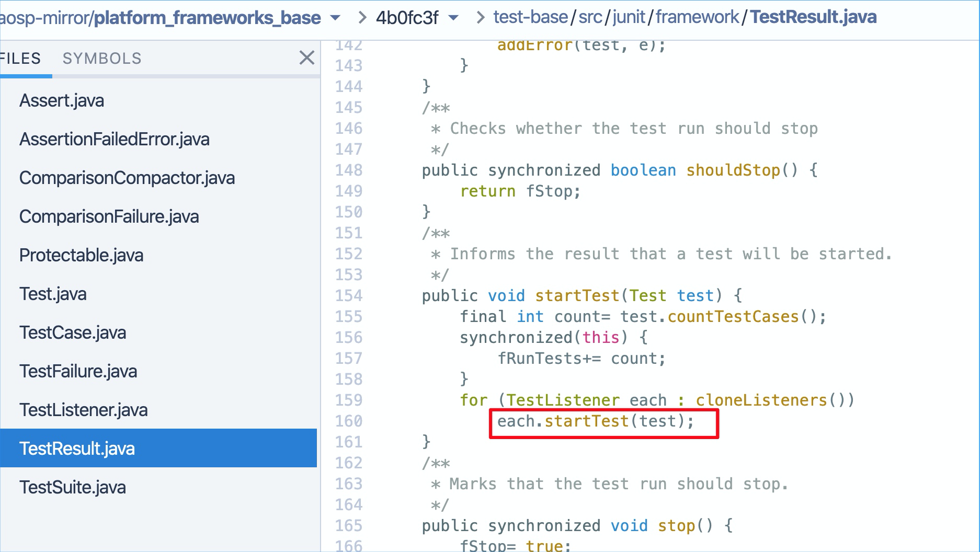Click 'fRunTests+= count;' statement
Screen dimensions: 980x552
(582, 359)
